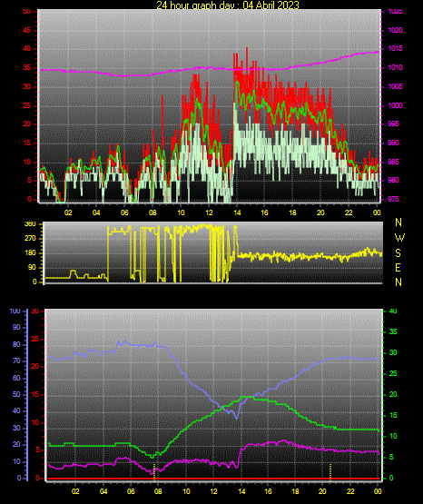423x504 pixels.
Task: Click the green 15 temperature axis label
Action: 393,415
